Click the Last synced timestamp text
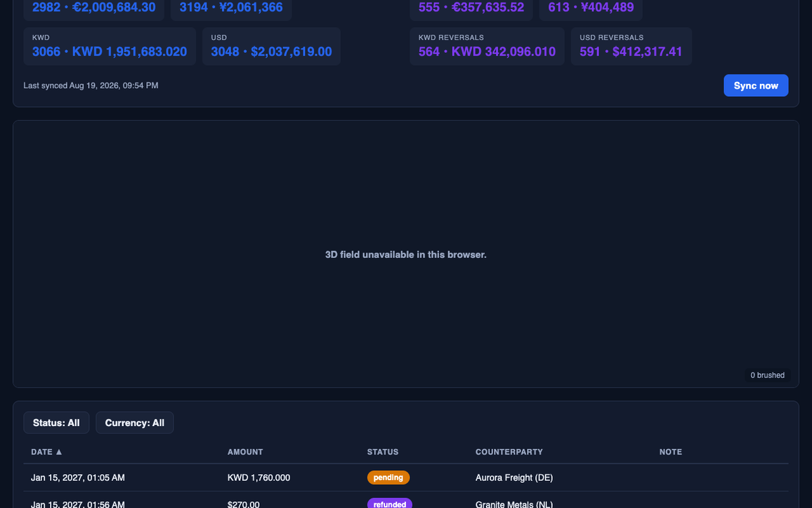Viewport: 812px width, 508px height. pos(91,85)
